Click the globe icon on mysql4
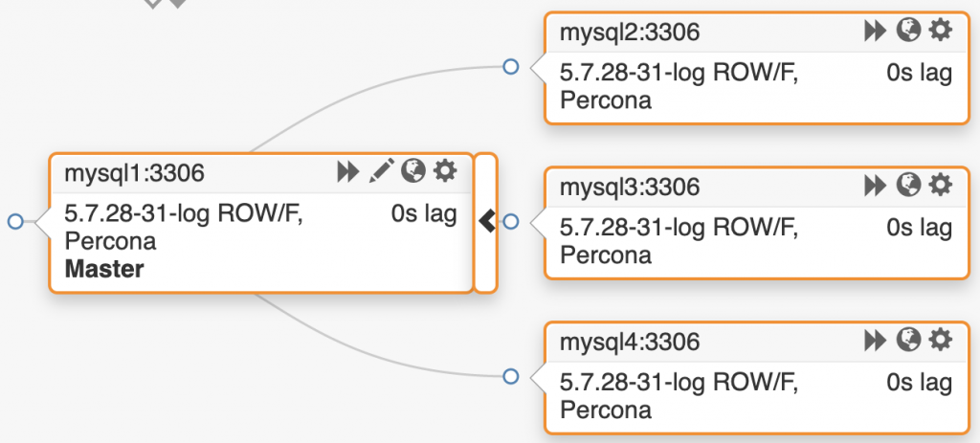Viewport: 980px width, 443px height. [x=908, y=339]
